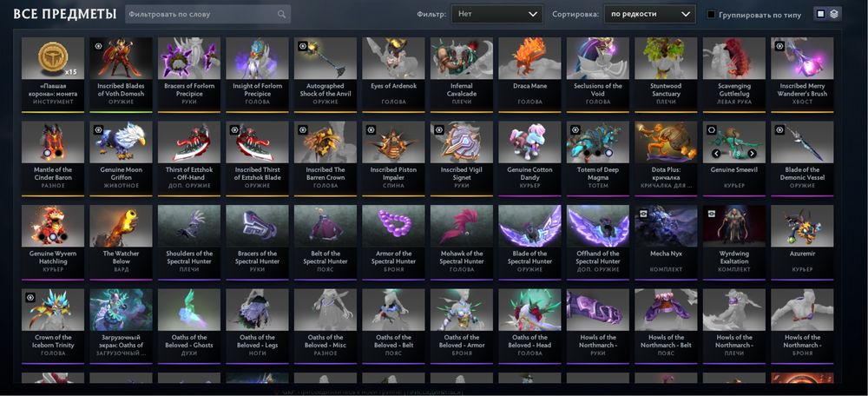Open the Фильтр dropdown showing Нет

click(496, 14)
